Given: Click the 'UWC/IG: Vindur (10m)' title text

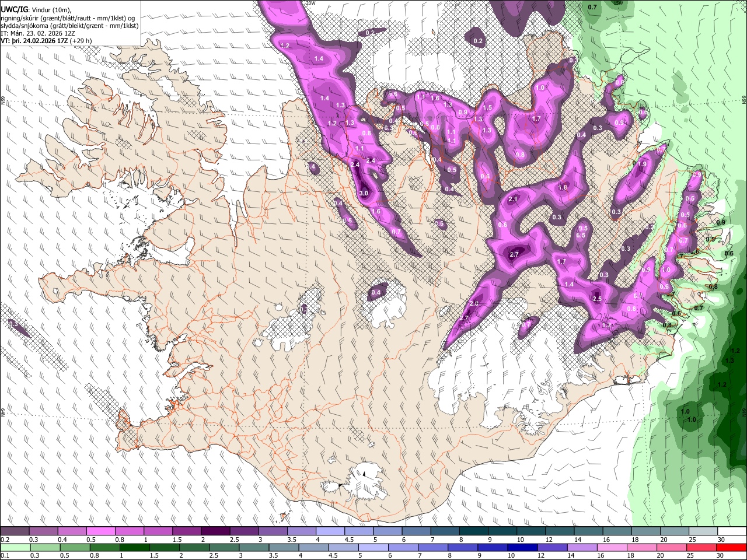Looking at the screenshot, I should click(36, 9).
